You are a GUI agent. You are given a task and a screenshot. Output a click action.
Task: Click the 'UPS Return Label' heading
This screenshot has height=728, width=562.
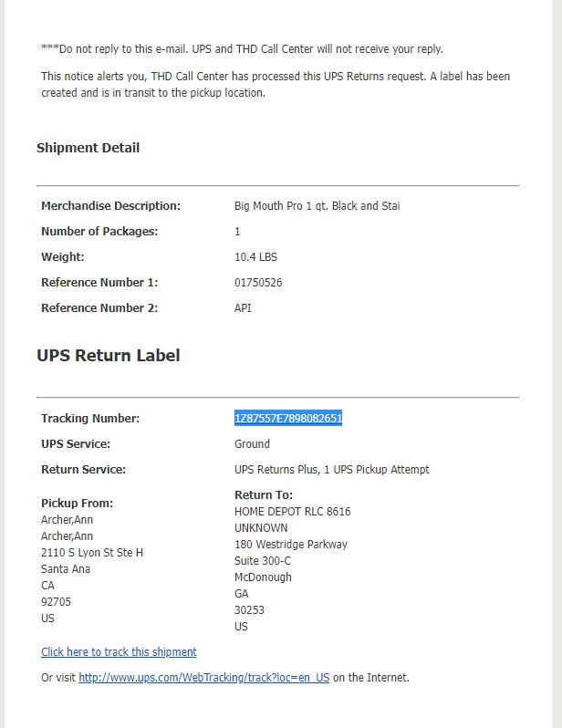point(109,355)
